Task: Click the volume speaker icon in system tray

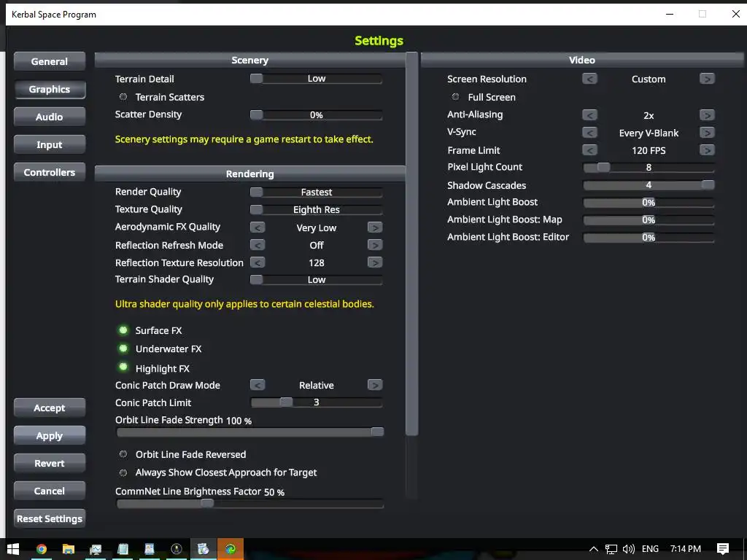Action: tap(628, 549)
